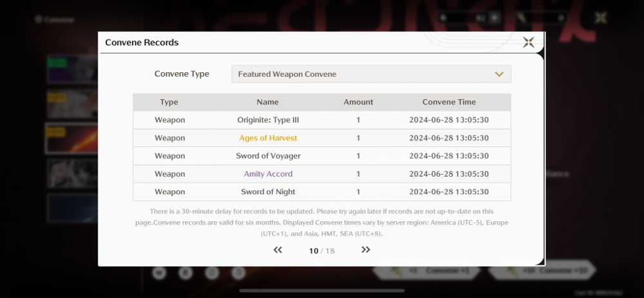Viewport: 644px width, 298px height.
Task: Select the first banner thumbnail behind dialog
Action: tap(72, 69)
